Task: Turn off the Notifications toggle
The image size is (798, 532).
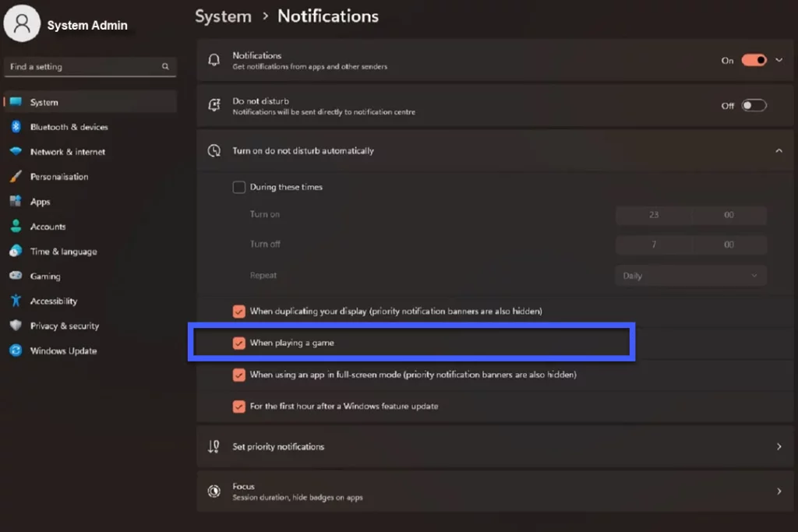Action: click(754, 60)
